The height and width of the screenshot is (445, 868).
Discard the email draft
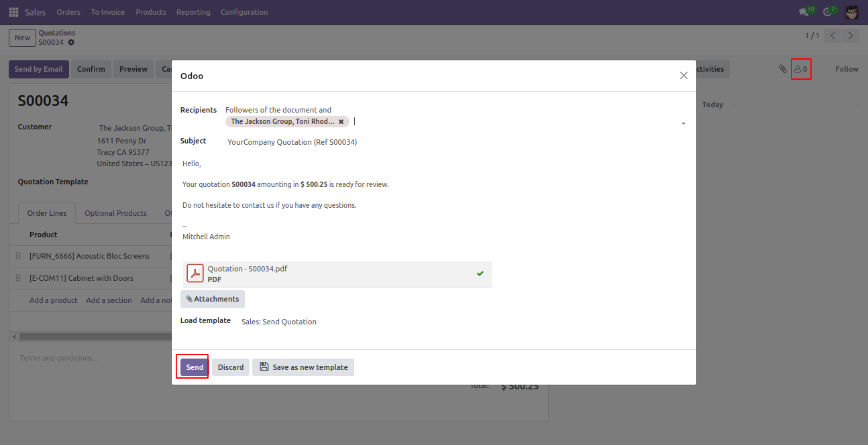[x=231, y=367]
